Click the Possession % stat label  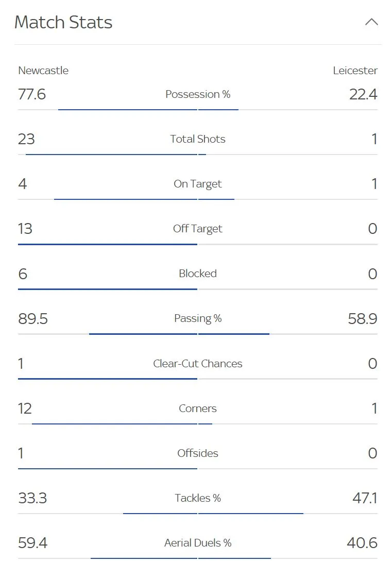click(198, 94)
